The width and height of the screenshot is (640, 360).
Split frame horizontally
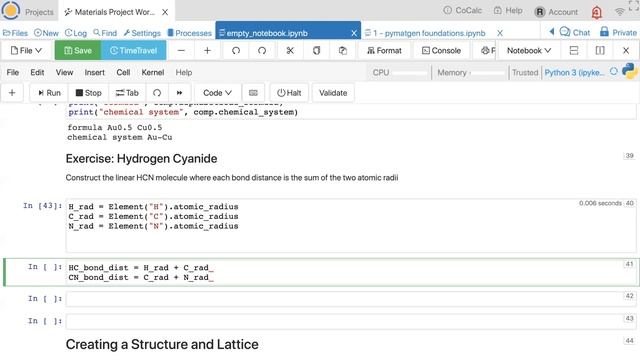click(x=574, y=50)
